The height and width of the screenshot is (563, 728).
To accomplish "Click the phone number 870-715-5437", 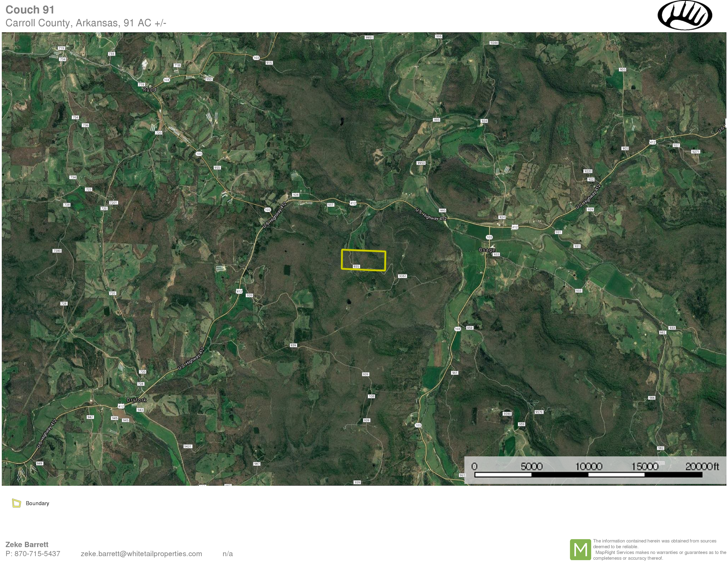I will click(37, 554).
